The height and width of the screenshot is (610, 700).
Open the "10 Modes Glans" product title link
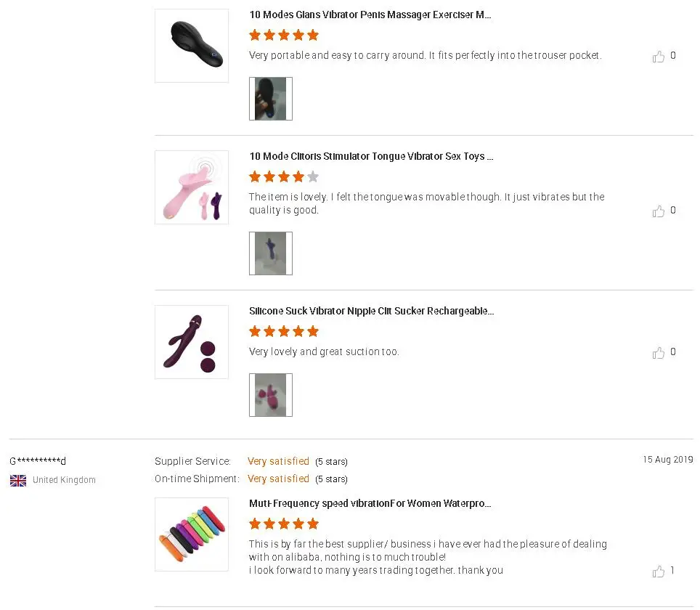tap(370, 15)
